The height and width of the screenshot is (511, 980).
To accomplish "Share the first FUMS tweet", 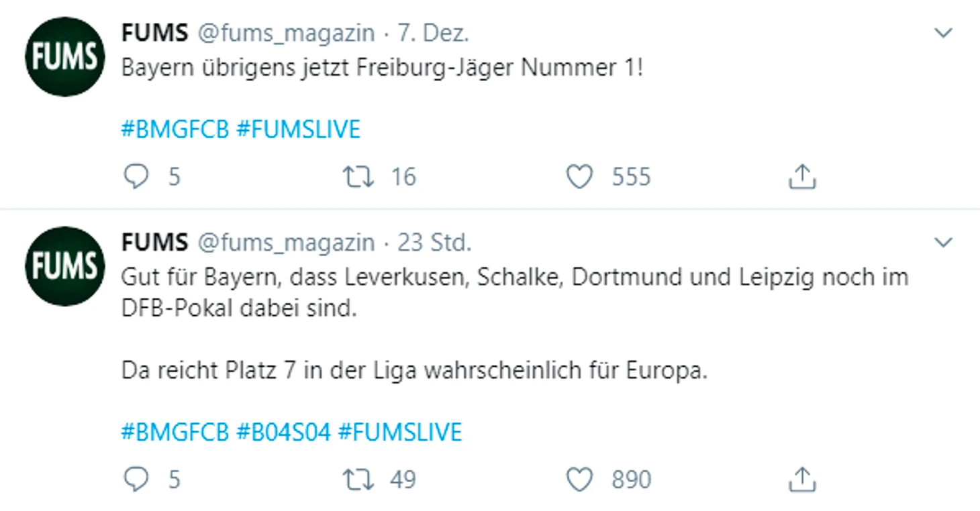I will pyautogui.click(x=801, y=177).
